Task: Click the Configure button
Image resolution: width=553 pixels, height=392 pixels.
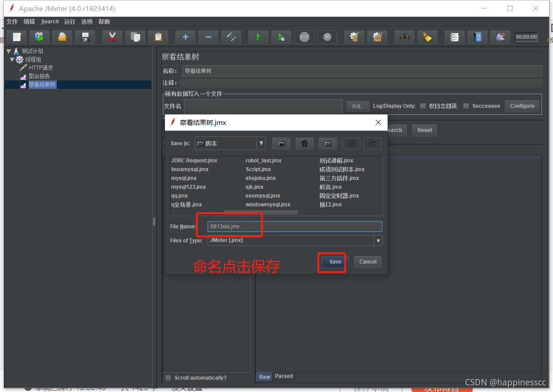Action: tap(522, 106)
